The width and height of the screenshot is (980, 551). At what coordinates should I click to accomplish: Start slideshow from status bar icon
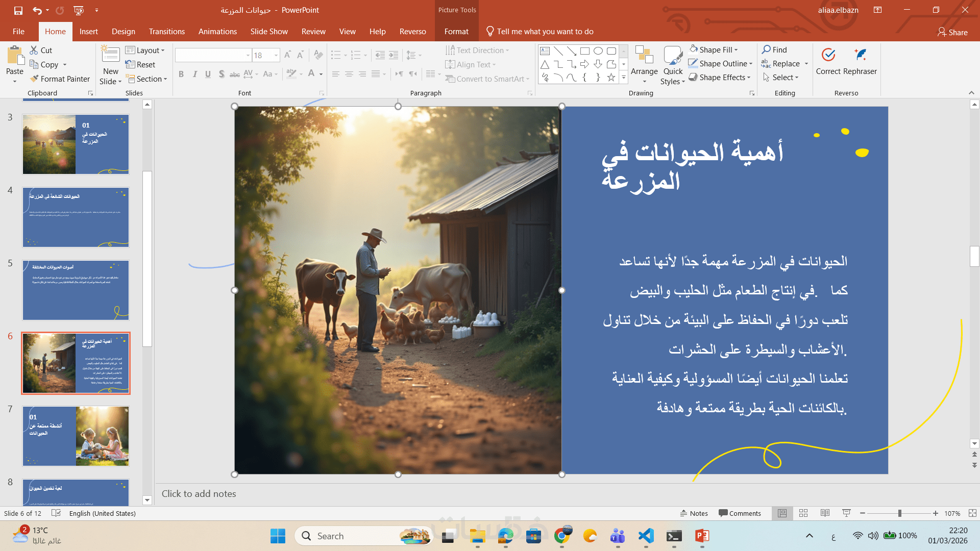pyautogui.click(x=846, y=513)
